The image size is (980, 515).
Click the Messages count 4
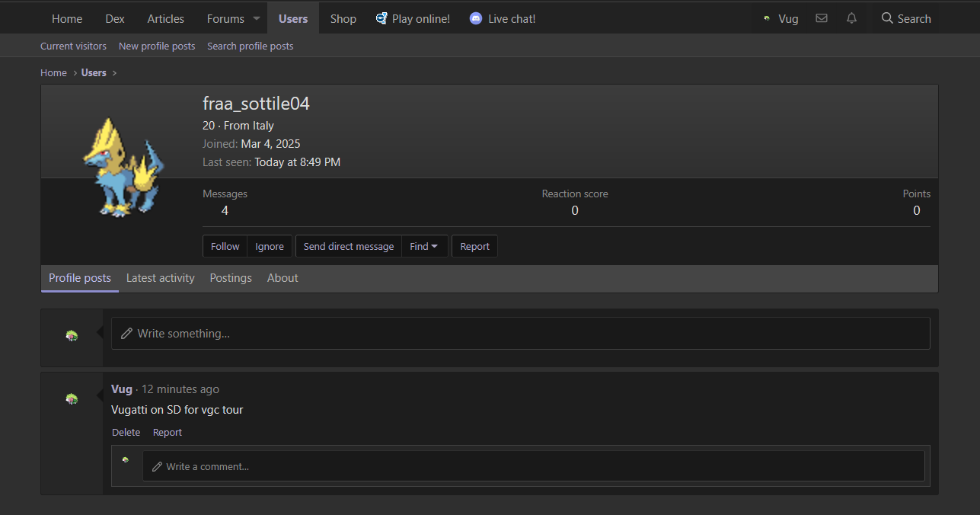point(225,210)
